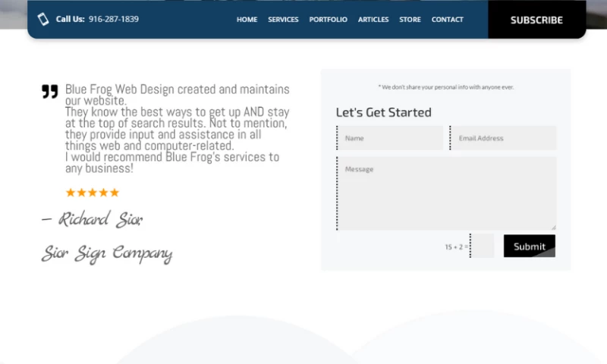607x364 pixels.
Task: Click the large quotation mark icon
Action: click(49, 92)
